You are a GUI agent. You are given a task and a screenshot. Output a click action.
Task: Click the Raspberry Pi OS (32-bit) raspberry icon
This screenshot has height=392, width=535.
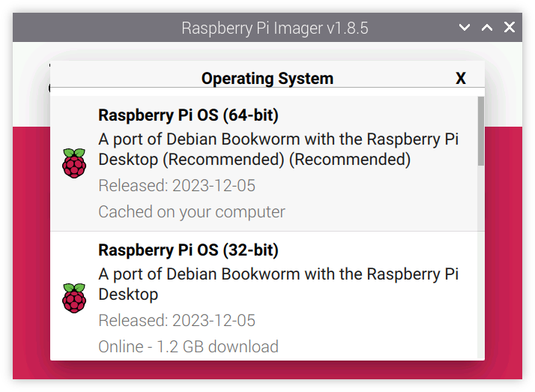pyautogui.click(x=73, y=298)
